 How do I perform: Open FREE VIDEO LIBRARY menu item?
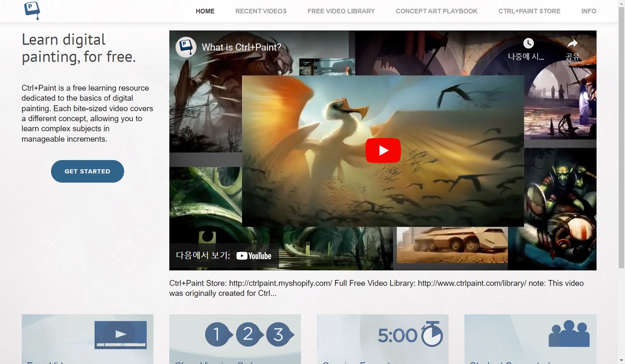click(x=341, y=11)
